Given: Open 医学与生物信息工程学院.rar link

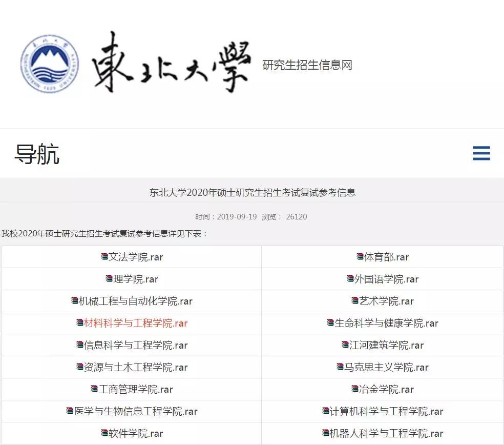Looking at the screenshot, I should [x=136, y=411].
